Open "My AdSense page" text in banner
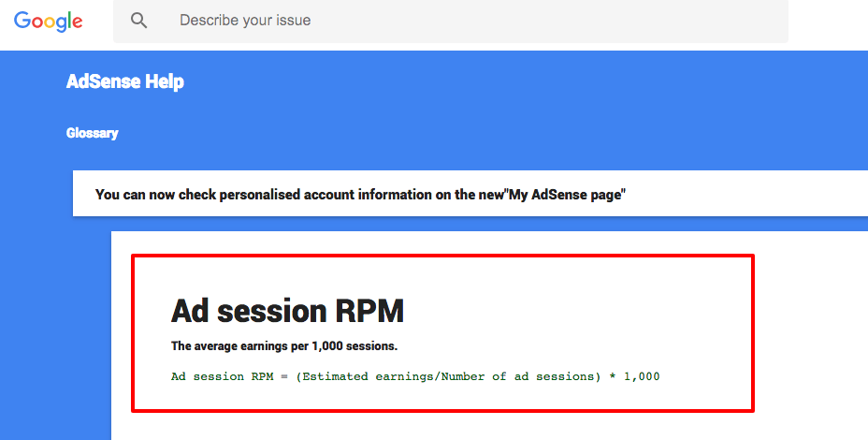The image size is (868, 440). coord(567,195)
